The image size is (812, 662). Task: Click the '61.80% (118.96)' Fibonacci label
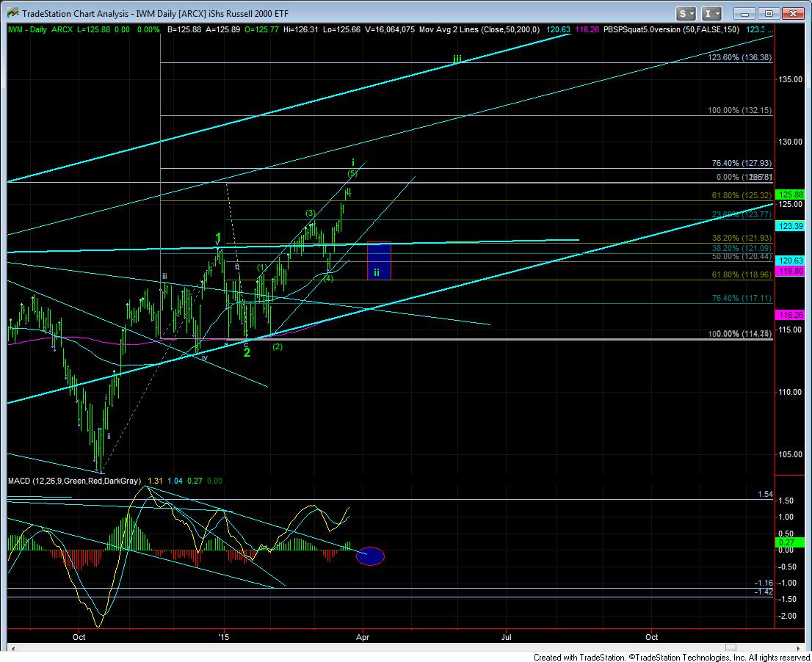(x=742, y=274)
